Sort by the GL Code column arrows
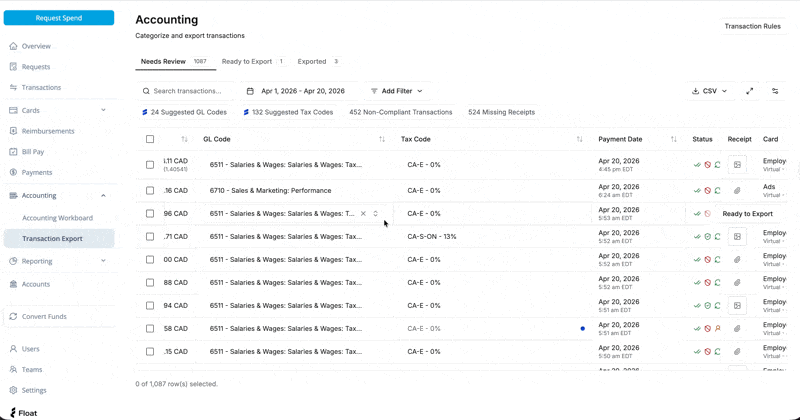Screen dimensions: 800x420 (382, 139)
